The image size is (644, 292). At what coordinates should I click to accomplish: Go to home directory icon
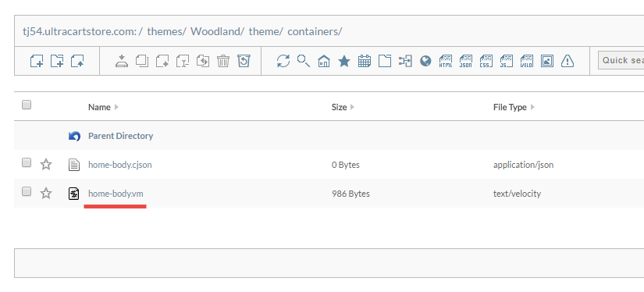pos(324,61)
